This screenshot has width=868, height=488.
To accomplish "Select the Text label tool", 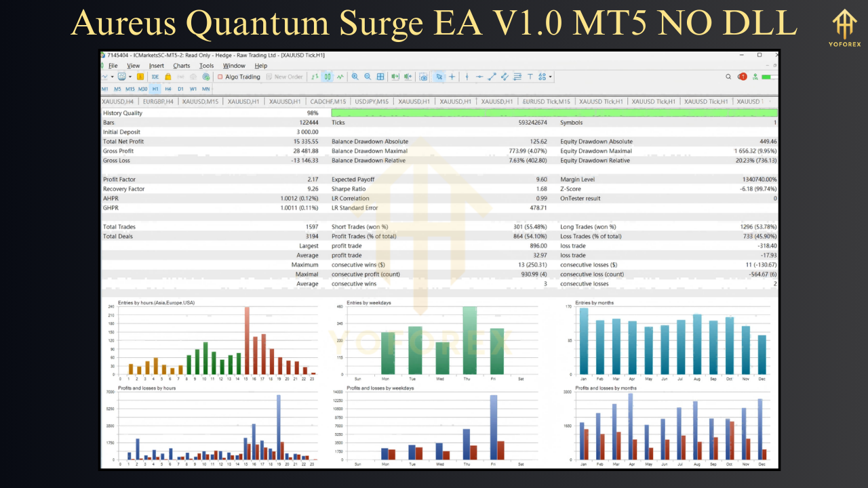I will click(x=530, y=77).
